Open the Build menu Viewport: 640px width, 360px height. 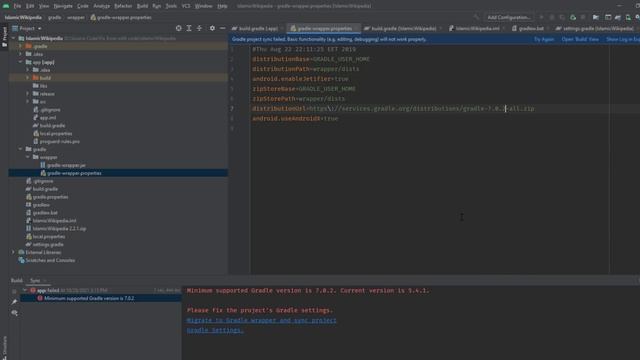click(142, 6)
